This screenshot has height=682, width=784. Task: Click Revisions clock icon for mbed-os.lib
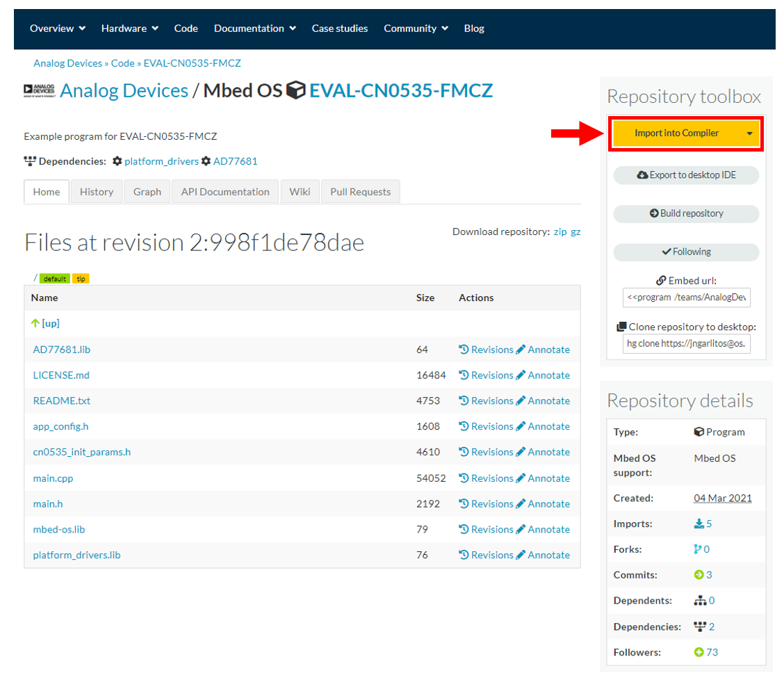click(x=464, y=529)
